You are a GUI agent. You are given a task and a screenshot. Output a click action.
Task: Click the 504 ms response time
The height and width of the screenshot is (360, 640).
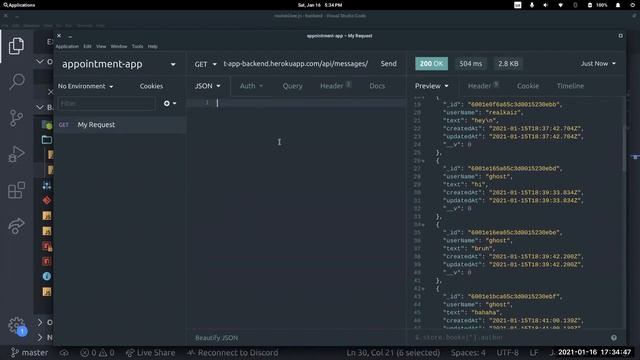pos(470,64)
